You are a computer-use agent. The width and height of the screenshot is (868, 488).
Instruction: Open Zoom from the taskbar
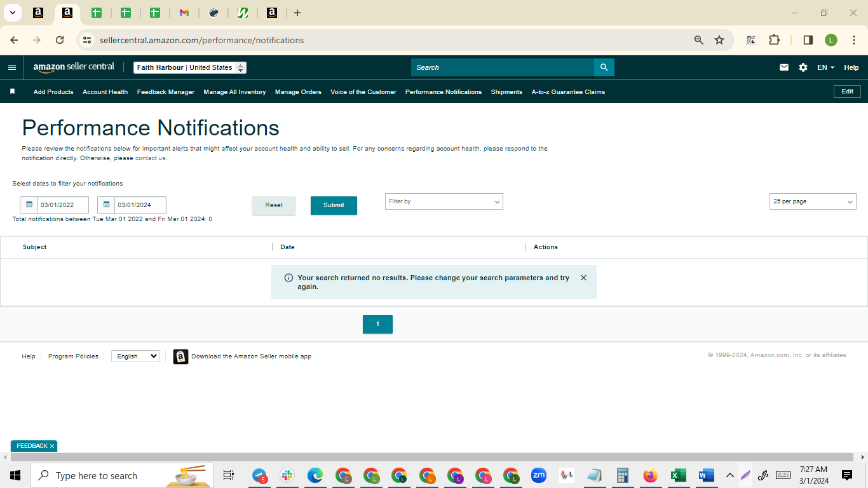[x=539, y=475]
